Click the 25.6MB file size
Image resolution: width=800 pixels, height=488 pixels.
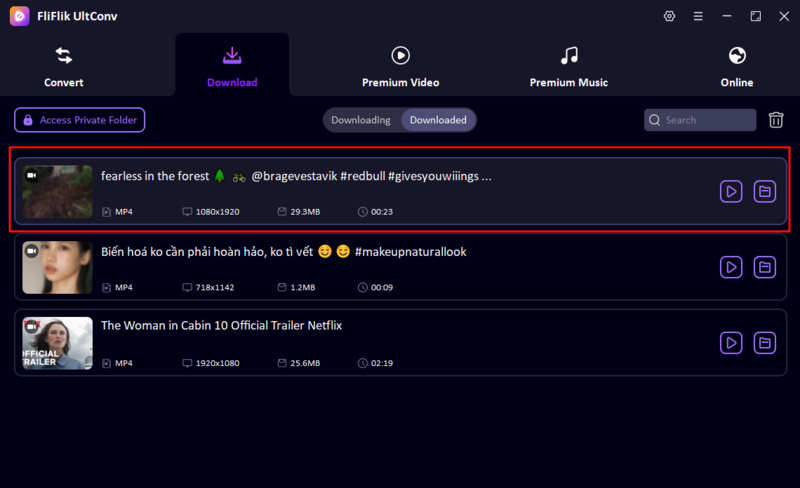305,363
